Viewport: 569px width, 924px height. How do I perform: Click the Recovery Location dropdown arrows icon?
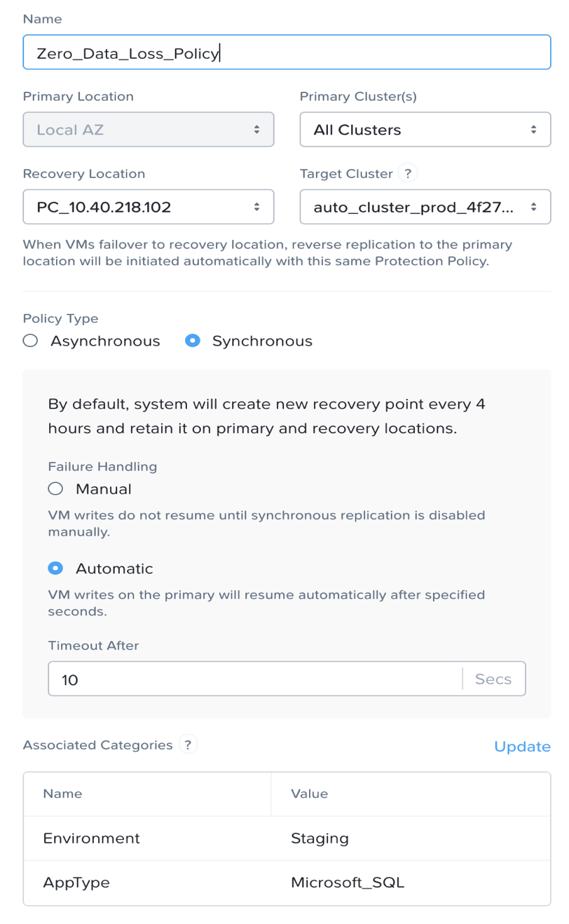257,207
